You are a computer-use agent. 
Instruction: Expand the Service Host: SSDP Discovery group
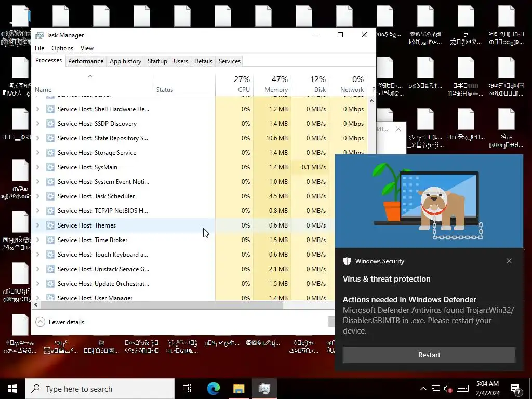37,124
